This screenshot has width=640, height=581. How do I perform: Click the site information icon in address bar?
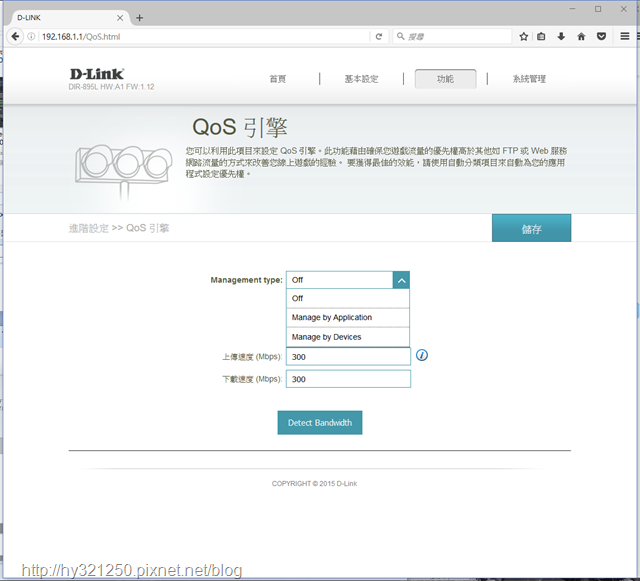point(31,37)
